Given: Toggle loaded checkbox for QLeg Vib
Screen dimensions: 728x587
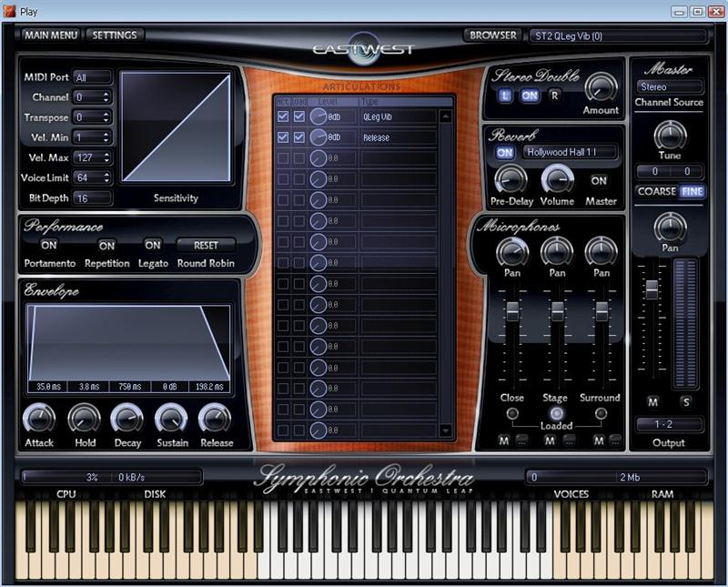Looking at the screenshot, I should 299,116.
